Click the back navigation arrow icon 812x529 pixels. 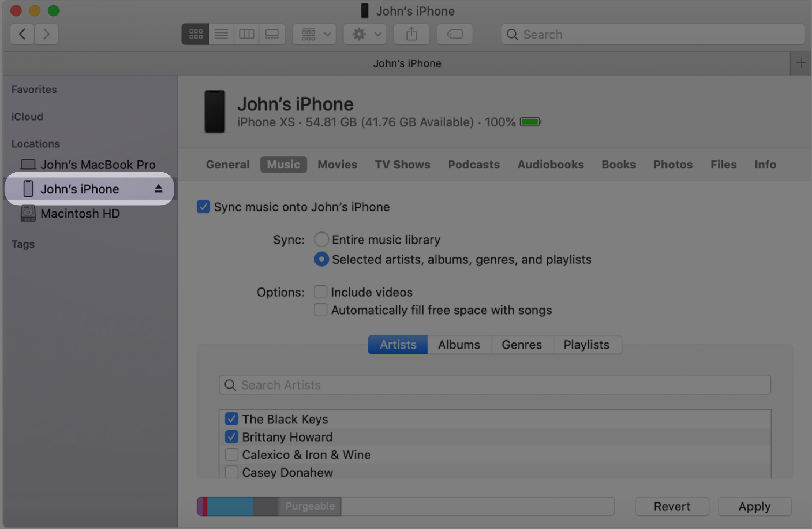click(22, 33)
